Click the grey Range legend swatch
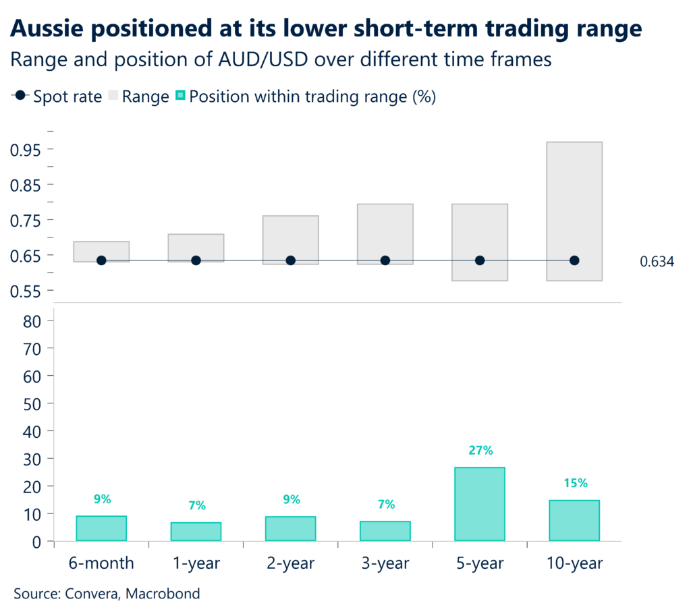The width and height of the screenshot is (691, 616). pos(111,96)
